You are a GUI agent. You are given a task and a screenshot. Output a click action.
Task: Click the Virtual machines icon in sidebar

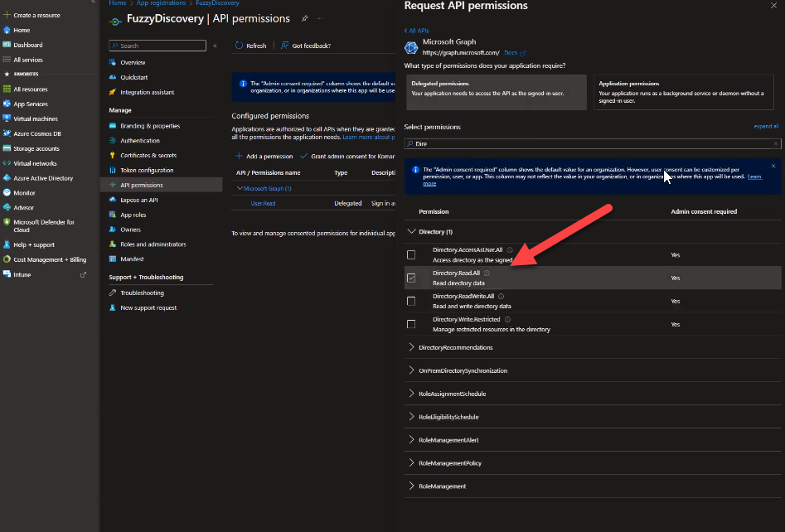[x=7, y=118]
